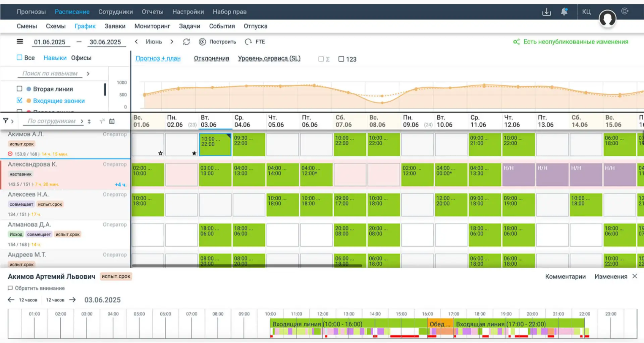Viewport: 644px width, 343px height.
Task: Click the clear filter icon
Action: coord(102,121)
